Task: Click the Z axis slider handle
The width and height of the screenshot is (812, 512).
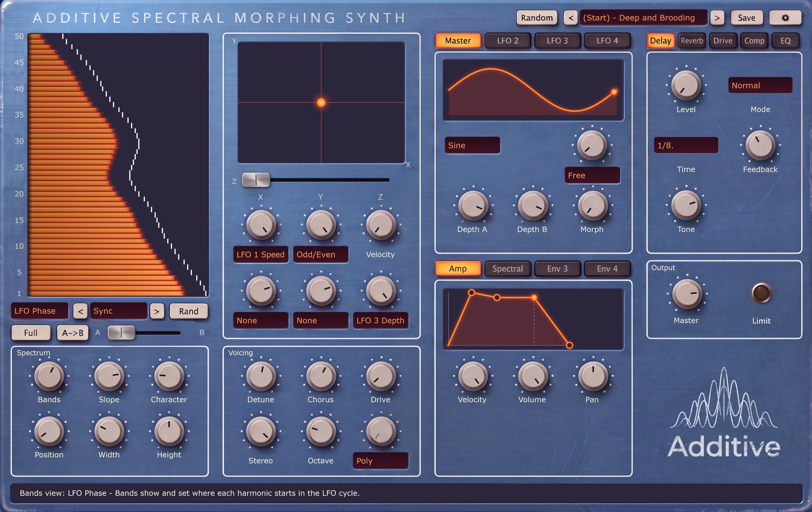Action: [x=256, y=180]
